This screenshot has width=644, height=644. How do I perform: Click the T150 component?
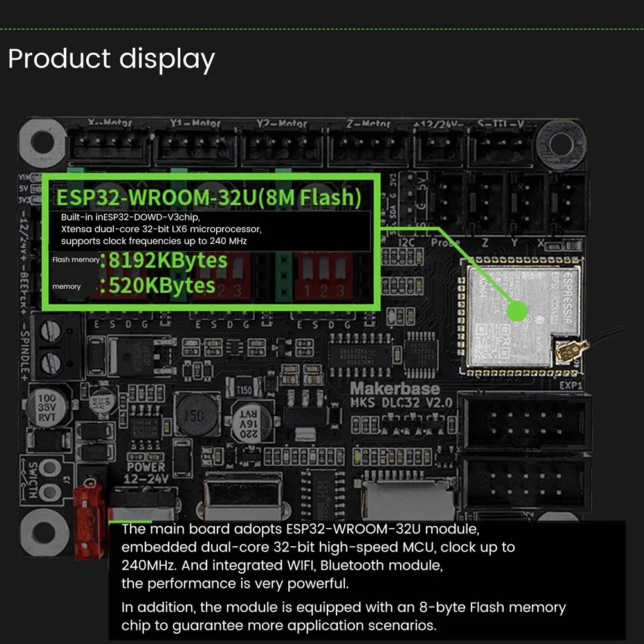[x=243, y=389]
